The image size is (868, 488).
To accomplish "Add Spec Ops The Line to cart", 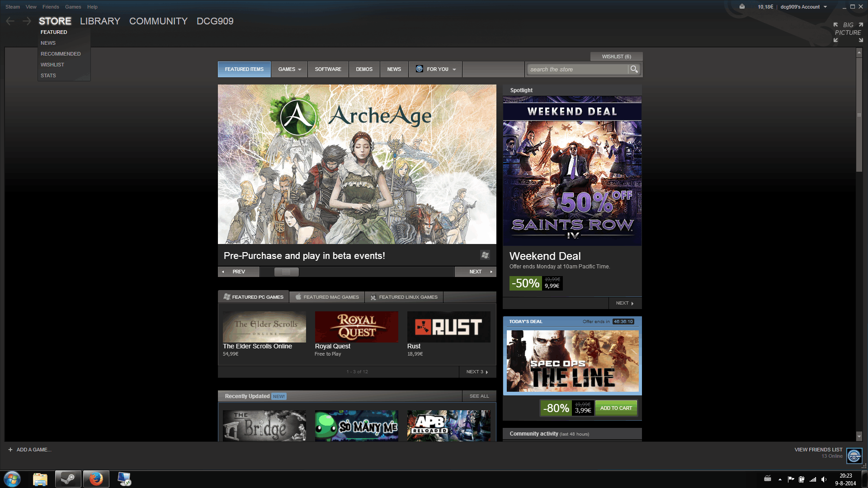I will coord(616,408).
